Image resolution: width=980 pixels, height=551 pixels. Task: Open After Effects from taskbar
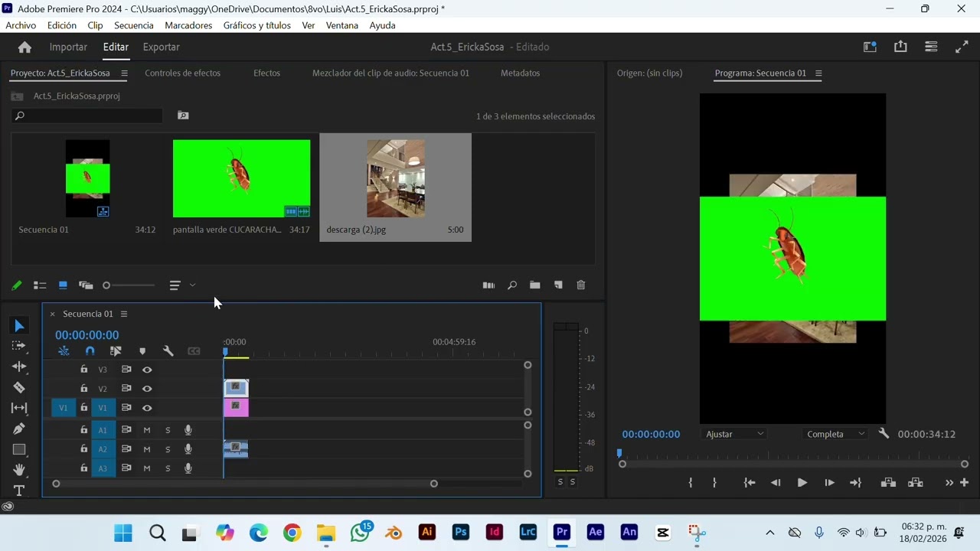point(596,533)
